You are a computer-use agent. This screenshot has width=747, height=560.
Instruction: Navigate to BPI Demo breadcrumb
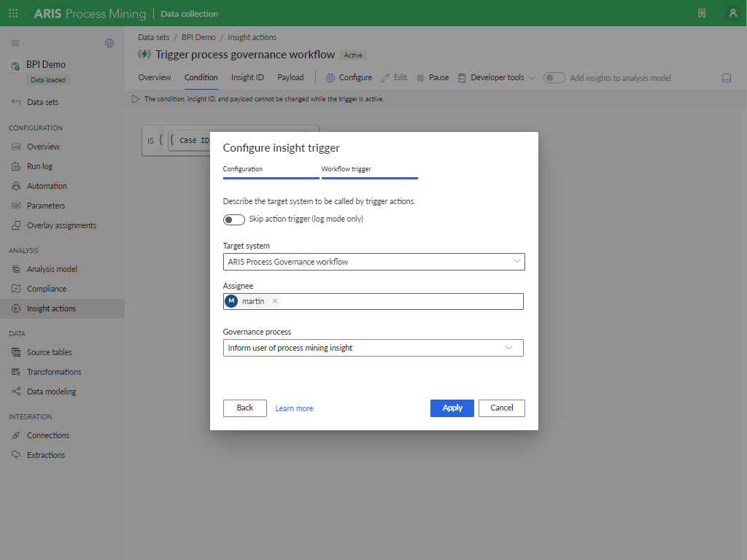[198, 37]
